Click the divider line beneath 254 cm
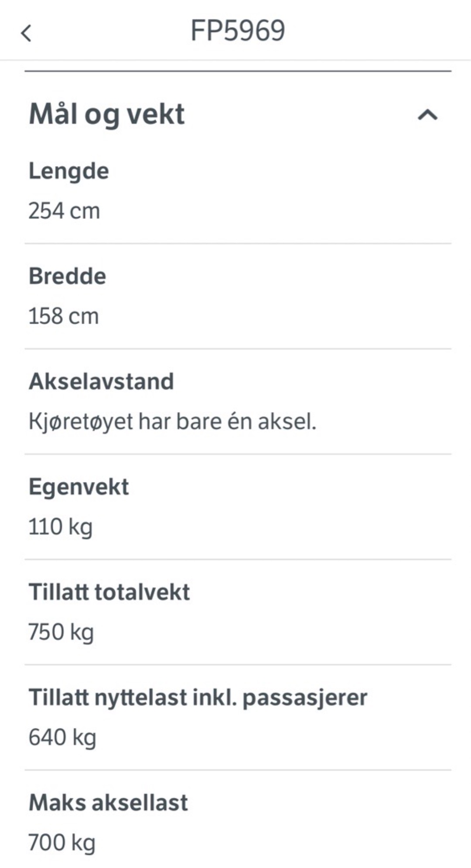 [x=238, y=243]
